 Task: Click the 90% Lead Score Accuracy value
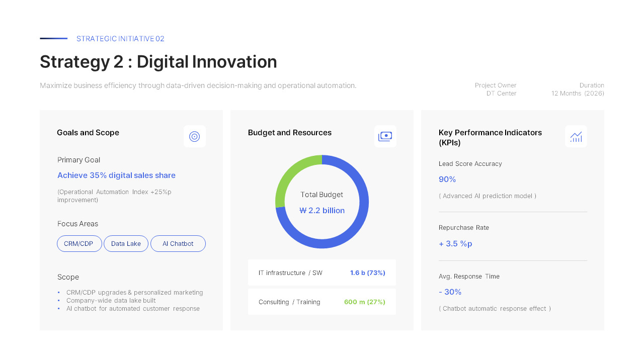pyautogui.click(x=447, y=179)
